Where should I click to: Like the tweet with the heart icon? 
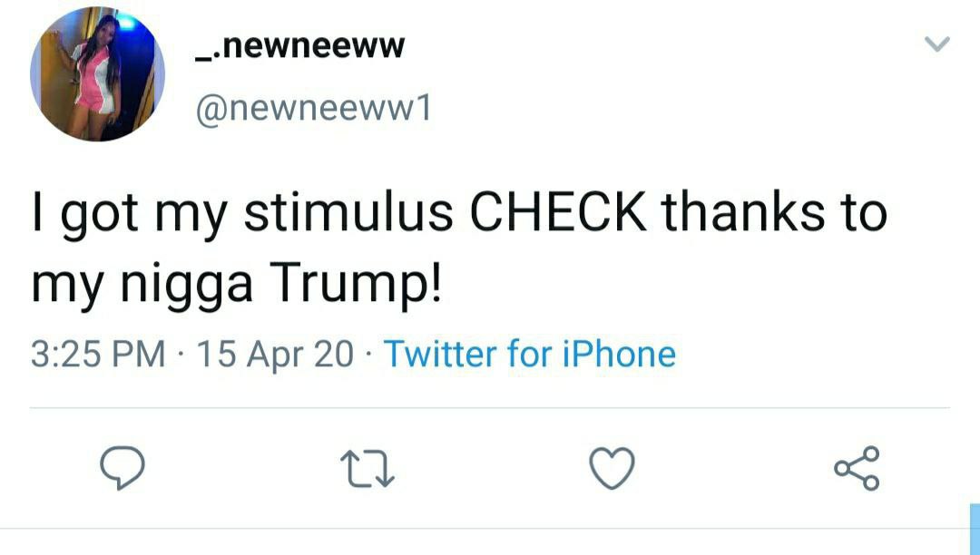(x=611, y=468)
